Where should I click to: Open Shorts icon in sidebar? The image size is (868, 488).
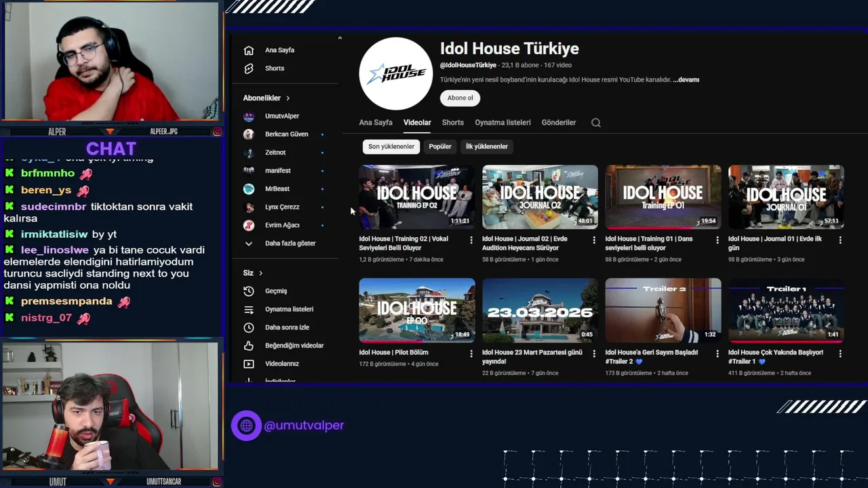(x=249, y=68)
